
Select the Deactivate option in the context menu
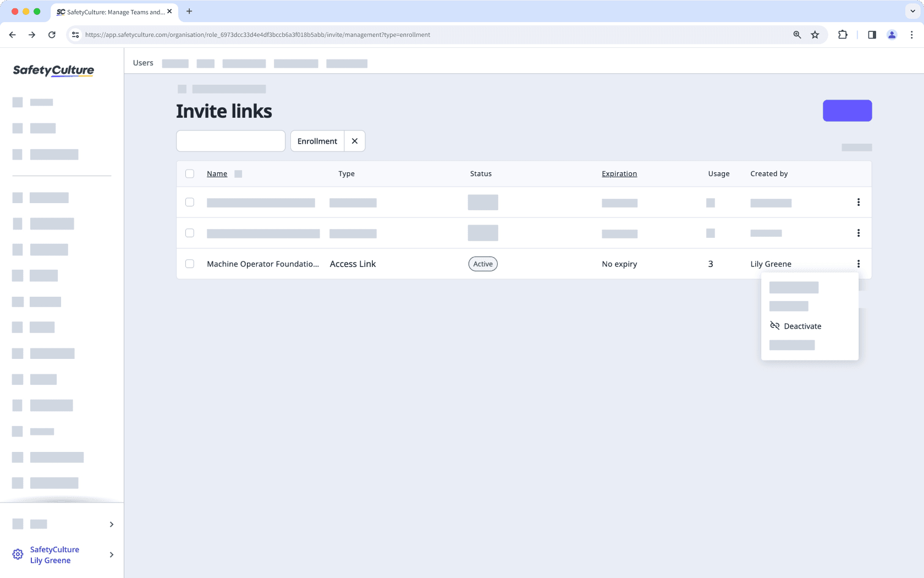pos(802,326)
